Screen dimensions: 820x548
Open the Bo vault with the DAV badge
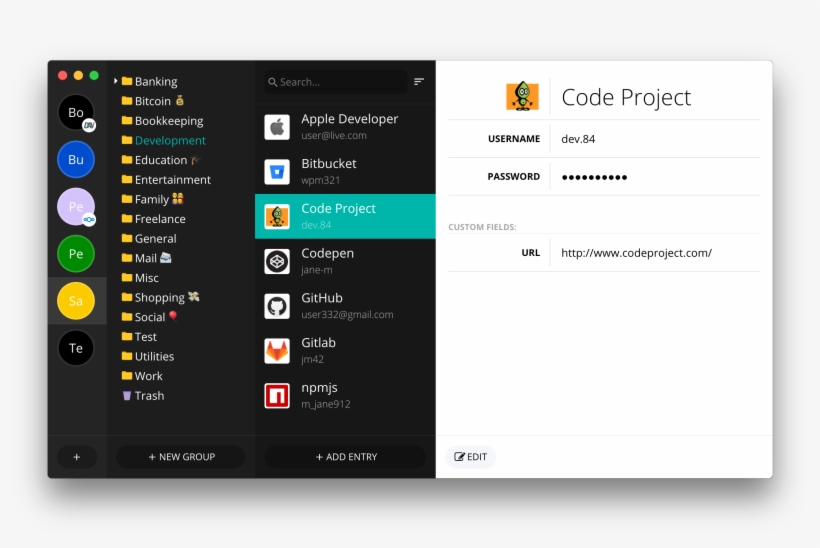click(x=76, y=112)
